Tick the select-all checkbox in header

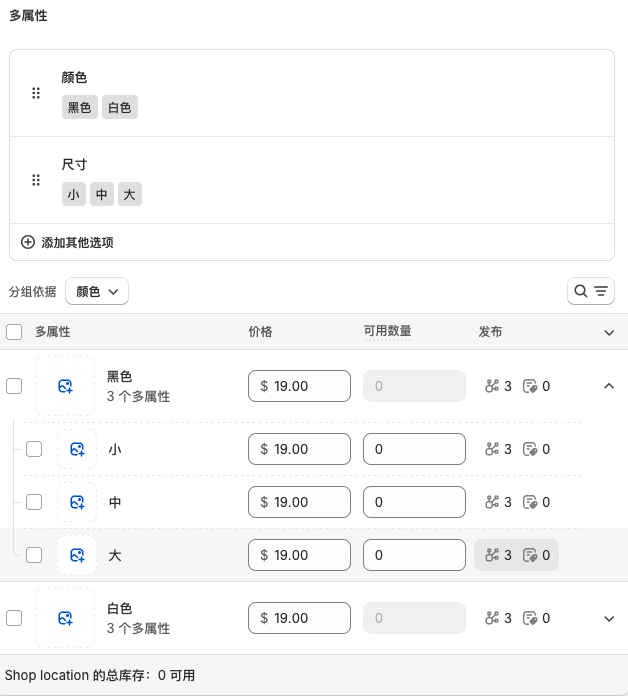pos(14,332)
